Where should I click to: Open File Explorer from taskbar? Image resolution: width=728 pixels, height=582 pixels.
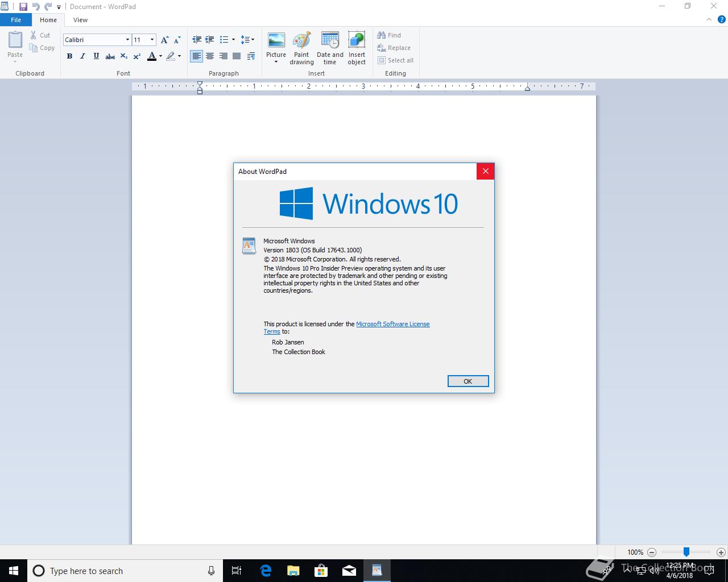click(293, 571)
